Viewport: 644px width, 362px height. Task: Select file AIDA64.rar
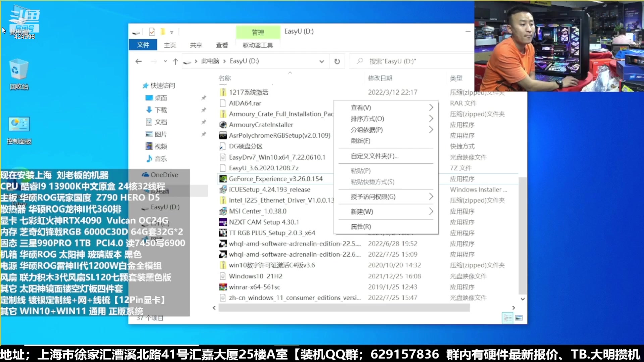click(x=245, y=103)
